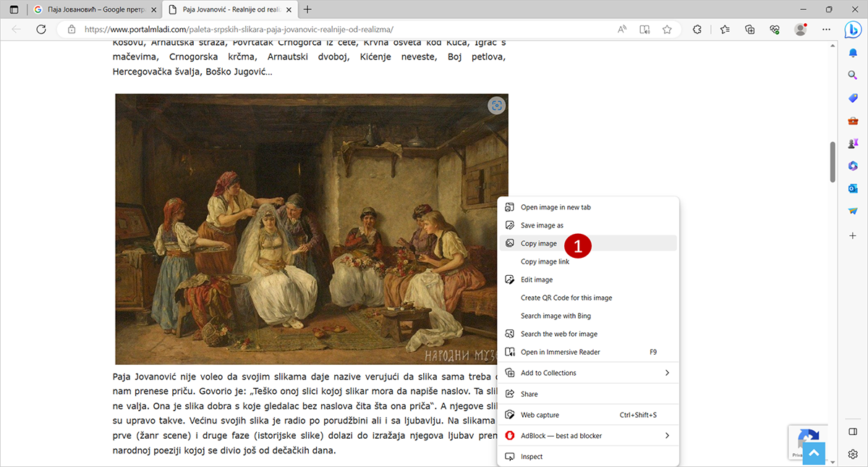
Task: Click the Favorites list icon in toolbar
Action: [x=725, y=30]
